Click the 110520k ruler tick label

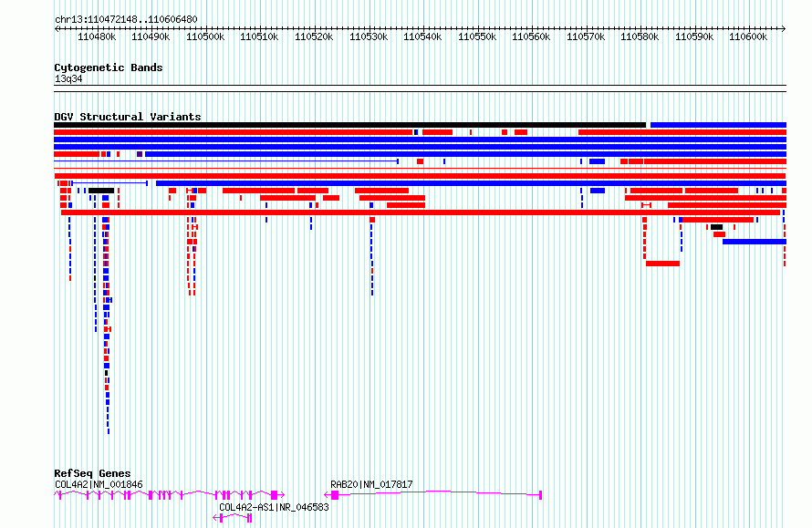[x=314, y=36]
